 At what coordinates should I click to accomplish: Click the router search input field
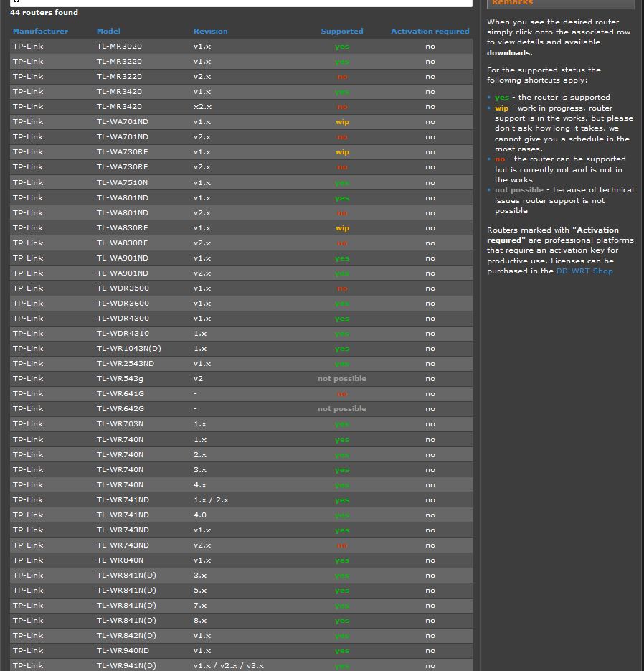241,2
